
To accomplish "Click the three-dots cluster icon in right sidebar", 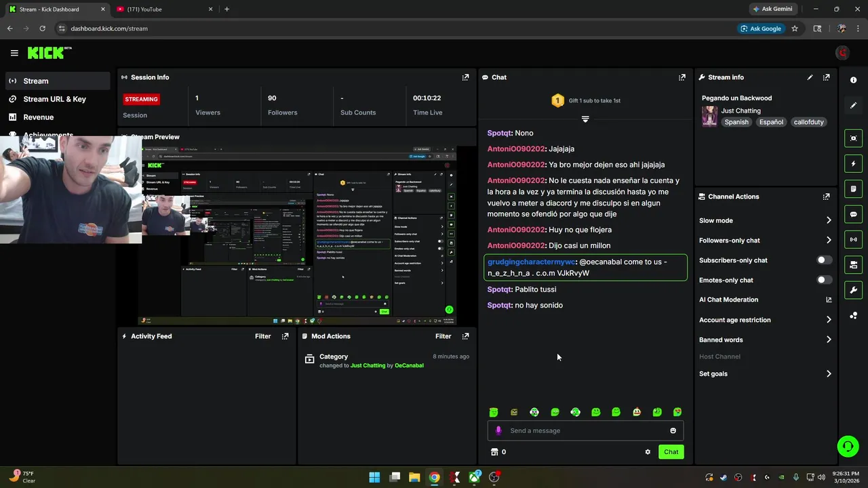I will tap(853, 315).
